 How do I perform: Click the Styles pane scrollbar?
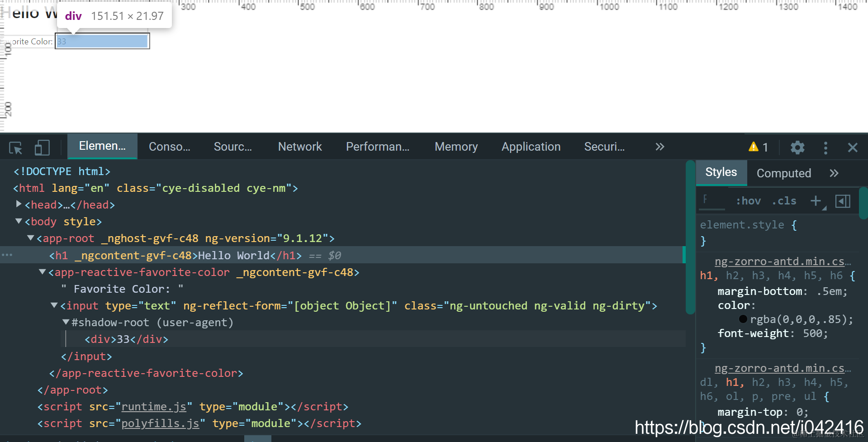(x=863, y=203)
